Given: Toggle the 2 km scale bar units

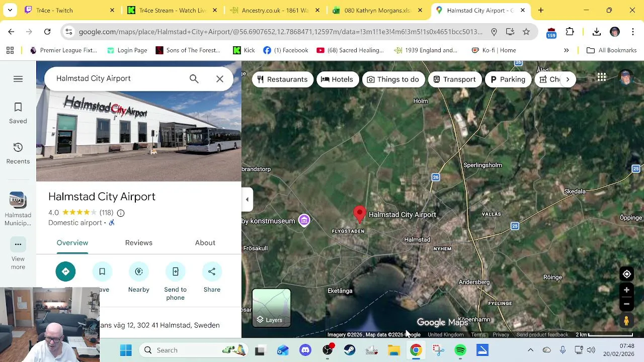Looking at the screenshot, I should (604, 335).
